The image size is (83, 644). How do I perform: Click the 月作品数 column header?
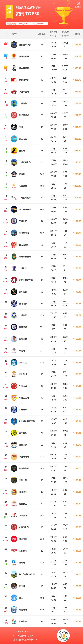pyautogui.click(x=42, y=34)
